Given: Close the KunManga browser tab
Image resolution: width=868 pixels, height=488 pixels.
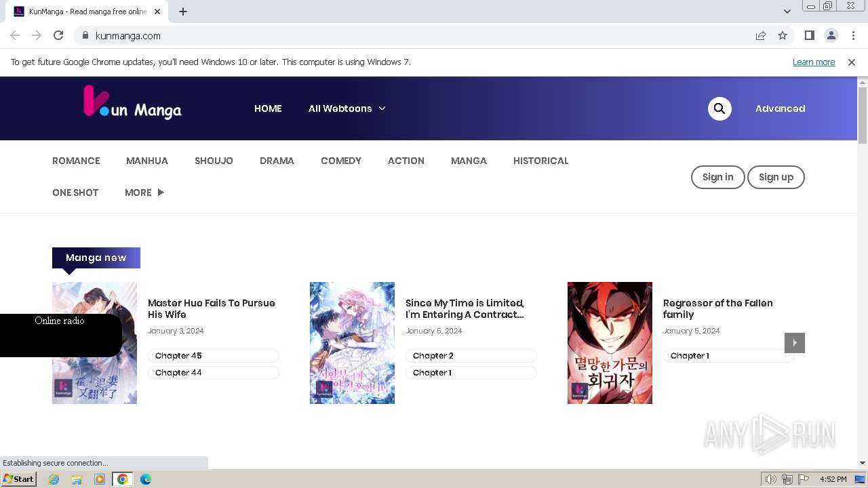Looking at the screenshot, I should [x=157, y=12].
